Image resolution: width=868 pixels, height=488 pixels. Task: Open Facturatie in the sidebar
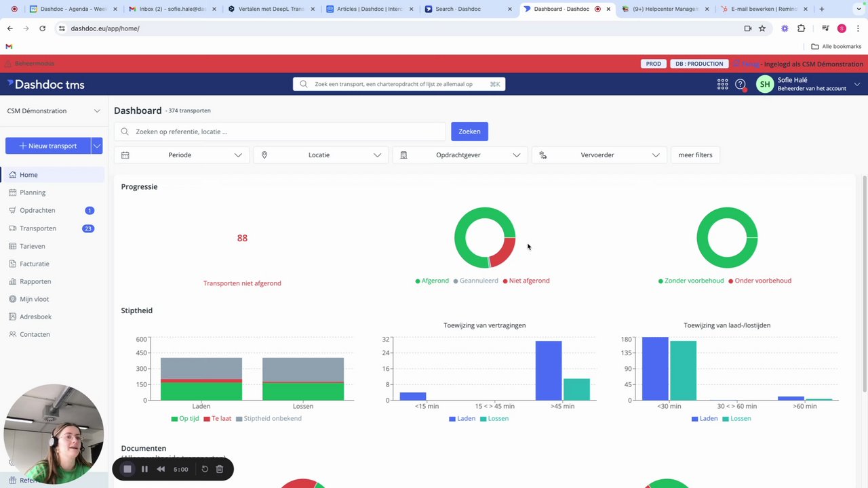coord(35,264)
